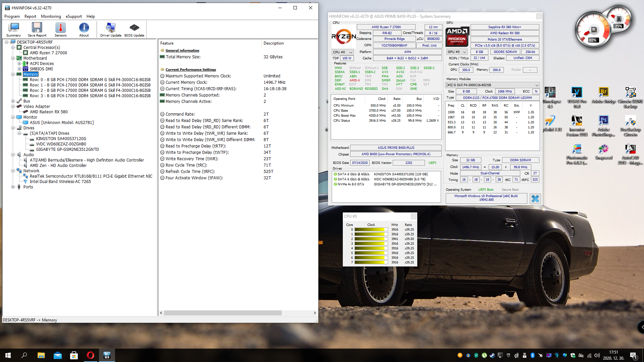Open Microsoft Store from the taskbar
Viewport: 644px width, 362px height.
[x=74, y=355]
